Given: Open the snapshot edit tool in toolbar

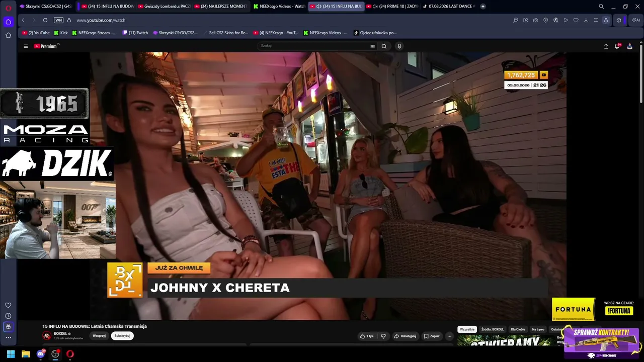Looking at the screenshot, I should tap(526, 20).
